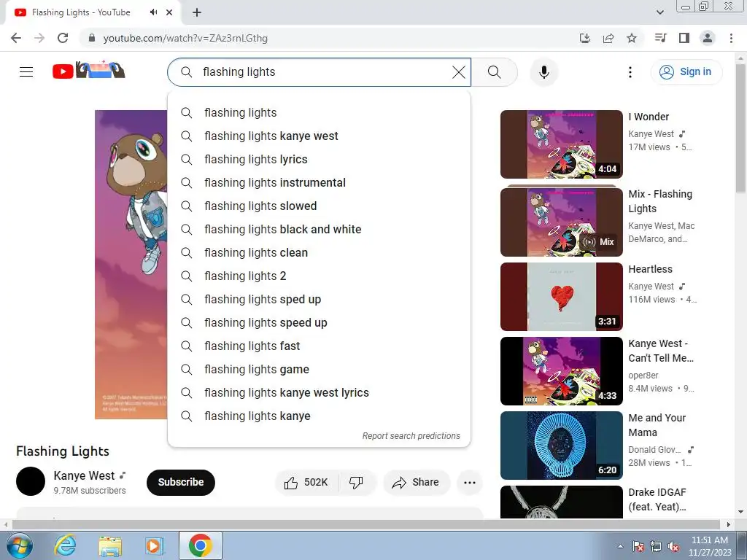Share the Flashing Lights video
Screen dimensions: 747x560
pos(416,483)
